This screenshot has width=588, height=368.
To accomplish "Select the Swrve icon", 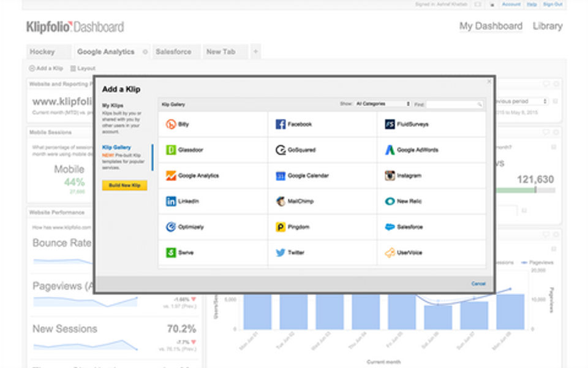I will (x=171, y=252).
